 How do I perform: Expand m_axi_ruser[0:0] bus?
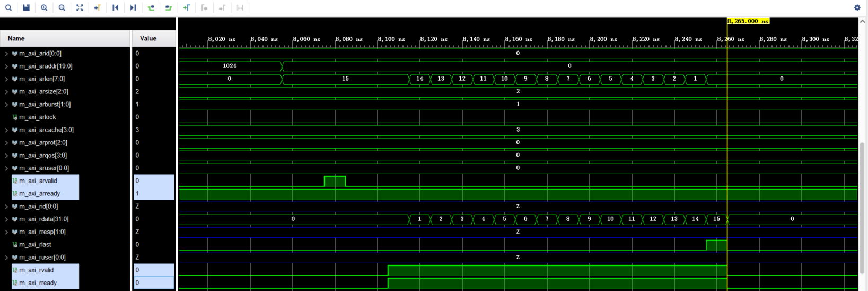[6, 258]
